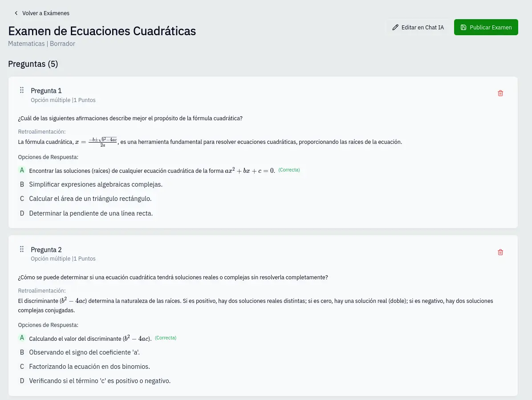Open Editar en Chat IA
The width and height of the screenshot is (532, 400).
[418, 27]
